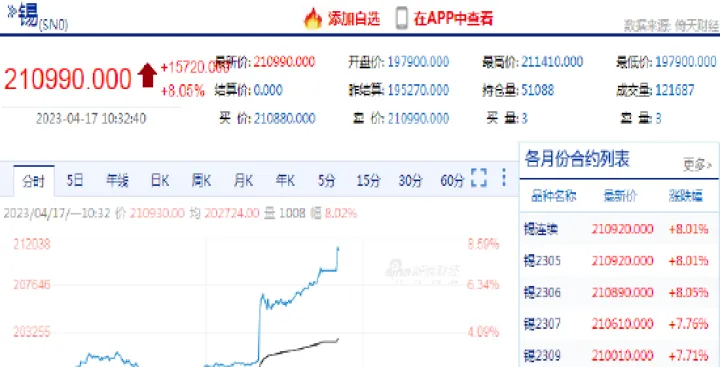Click the 最高价 value 211410.000
720x367 pixels.
click(552, 62)
